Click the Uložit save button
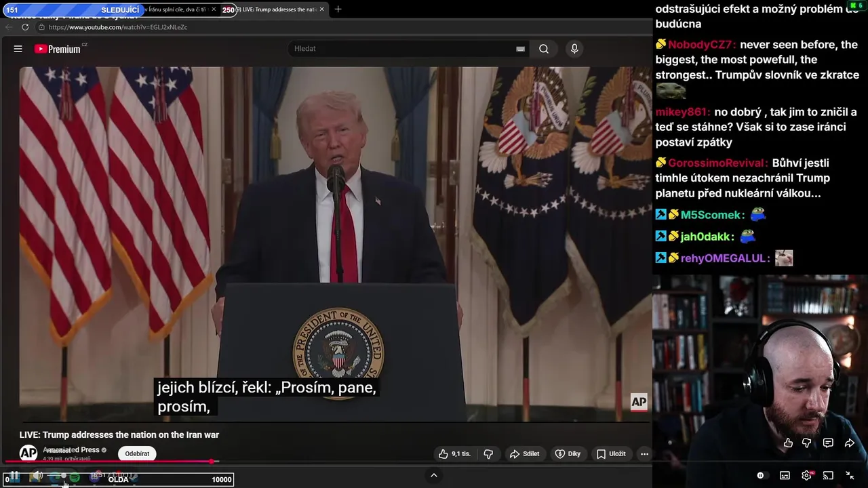 (611, 453)
